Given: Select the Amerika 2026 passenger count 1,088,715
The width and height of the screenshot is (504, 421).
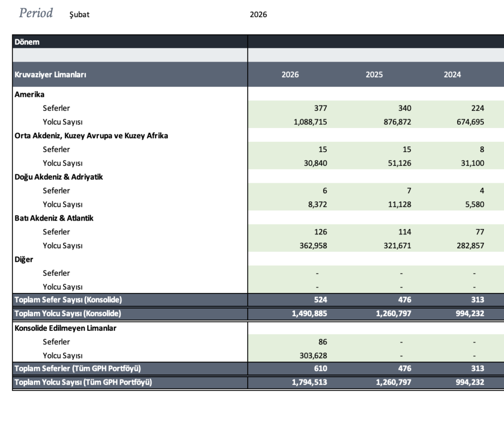Looking at the screenshot, I should pyautogui.click(x=310, y=122).
